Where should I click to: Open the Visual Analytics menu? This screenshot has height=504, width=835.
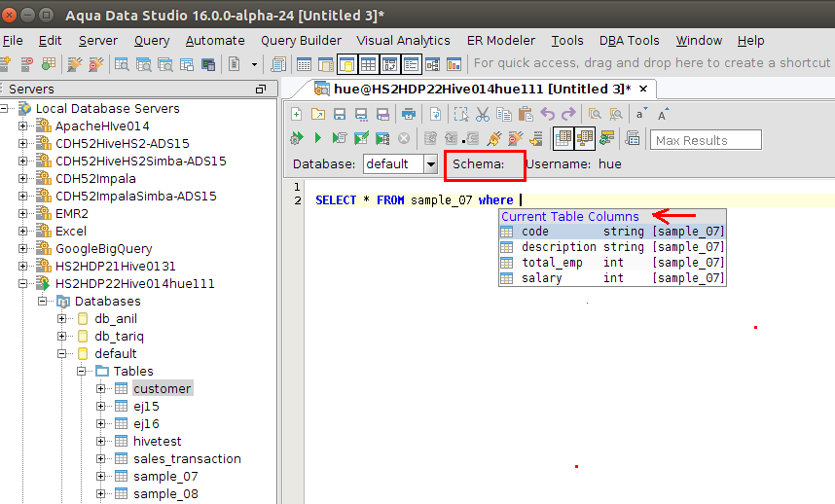pos(403,41)
